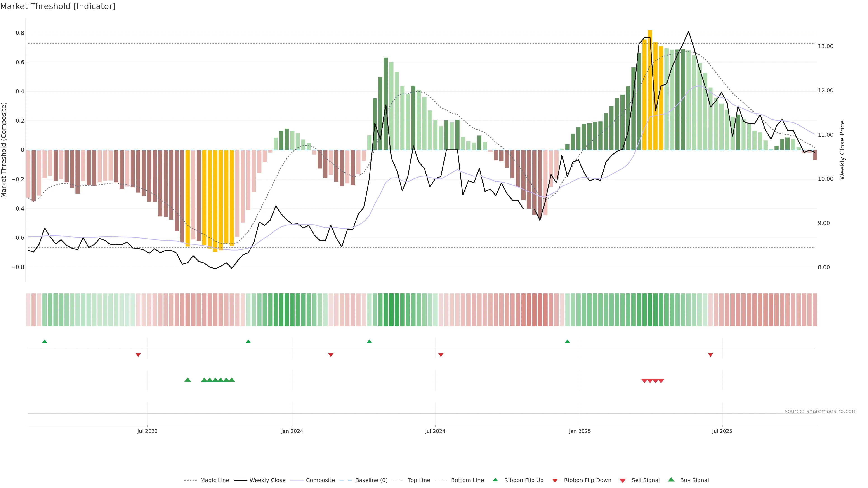This screenshot has width=868, height=488.
Task: Toggle the Top Line legend entry
Action: click(419, 480)
